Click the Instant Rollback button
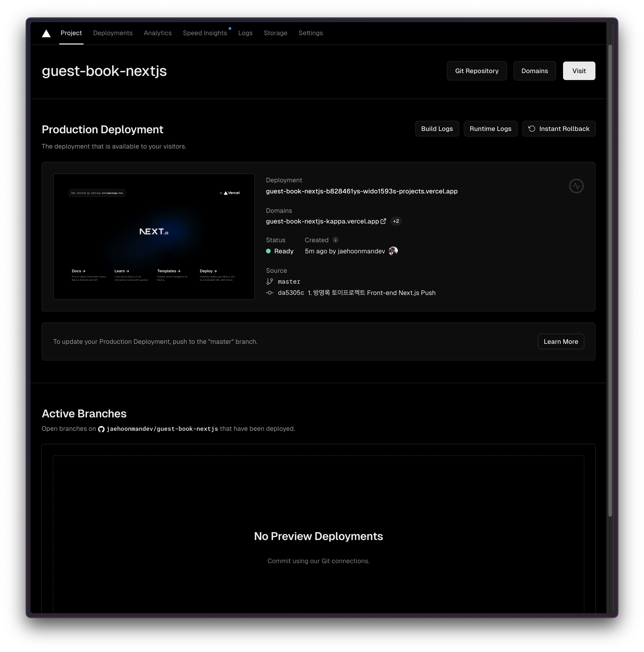Image resolution: width=644 pixels, height=652 pixels. click(559, 129)
